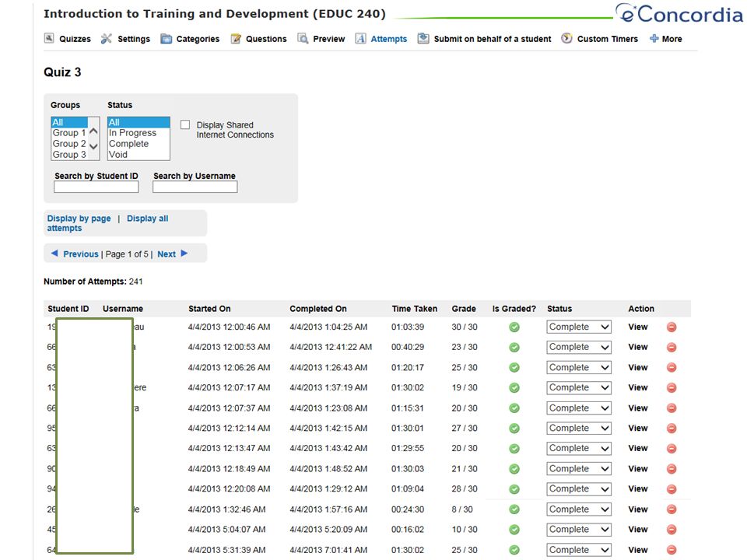Viewport: 747px width, 560px height.
Task: Delete the attempt started 12:07:17 AM
Action: point(672,387)
